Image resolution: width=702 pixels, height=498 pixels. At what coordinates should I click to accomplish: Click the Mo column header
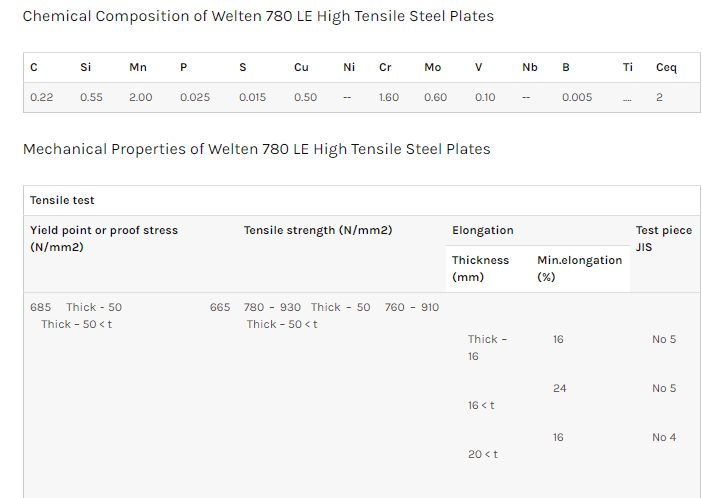432,67
